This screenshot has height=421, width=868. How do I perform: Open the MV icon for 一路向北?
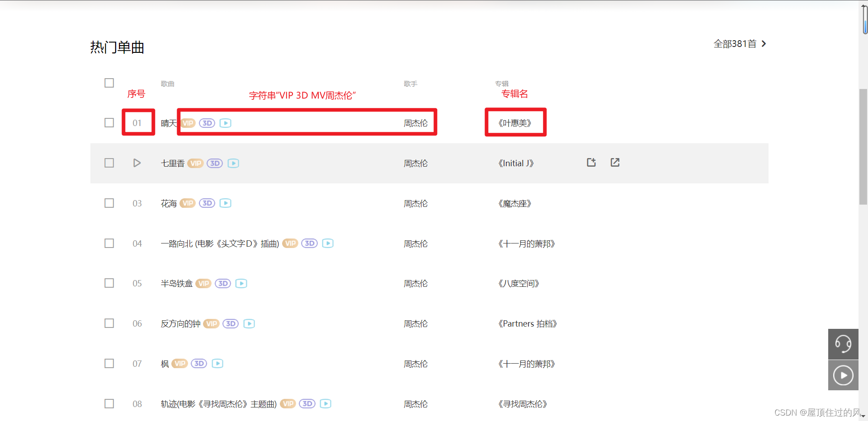328,243
